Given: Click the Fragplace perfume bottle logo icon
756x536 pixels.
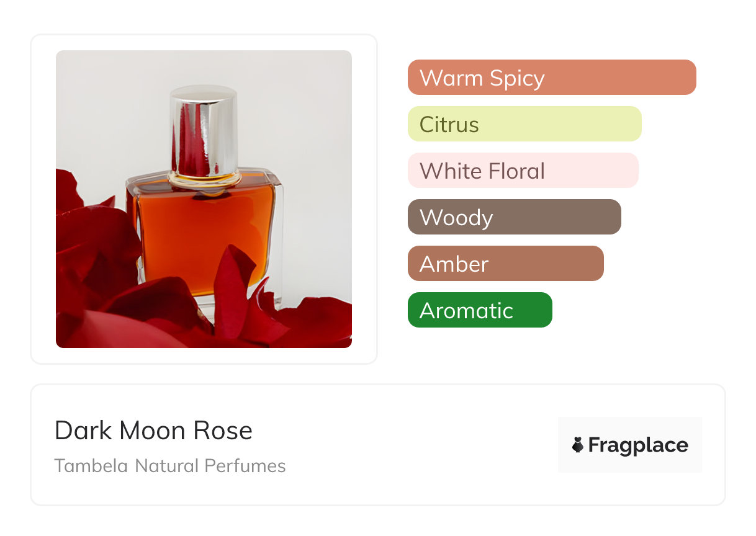Looking at the screenshot, I should point(578,445).
